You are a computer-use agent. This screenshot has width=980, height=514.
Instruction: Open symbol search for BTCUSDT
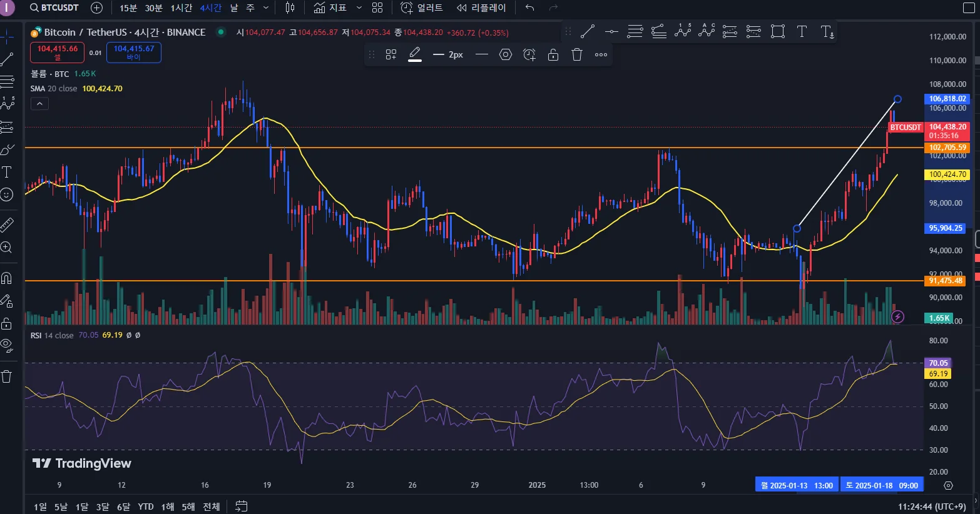(54, 8)
